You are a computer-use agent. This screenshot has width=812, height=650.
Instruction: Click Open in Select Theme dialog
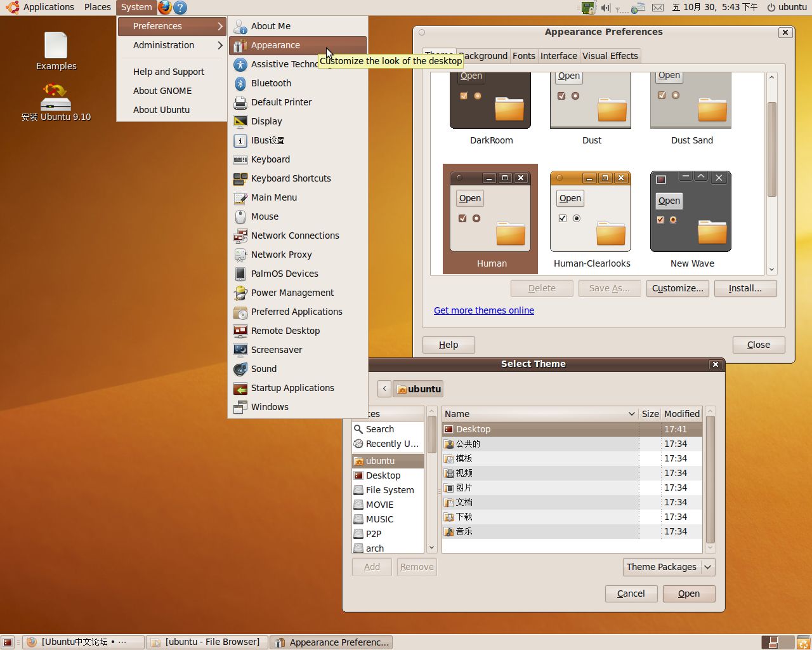coord(689,594)
